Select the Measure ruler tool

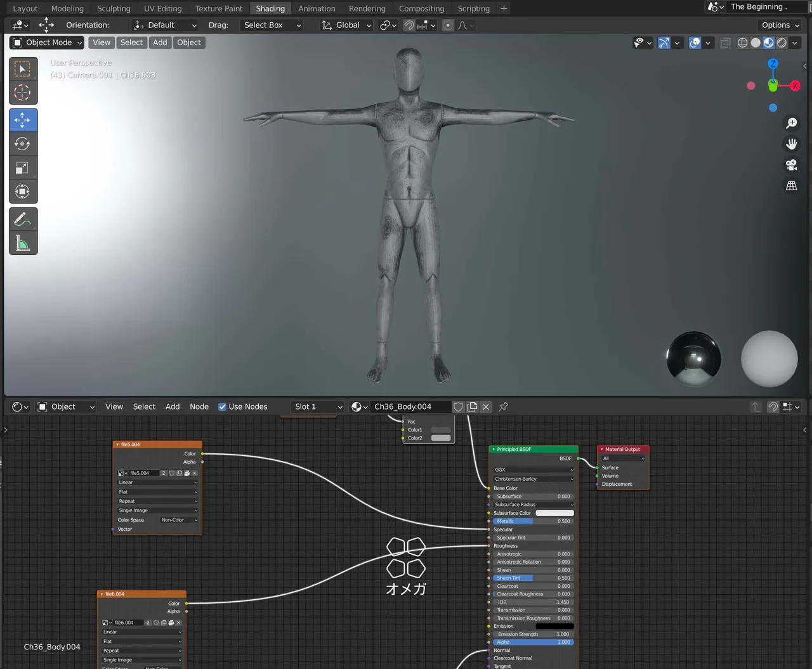coord(23,244)
